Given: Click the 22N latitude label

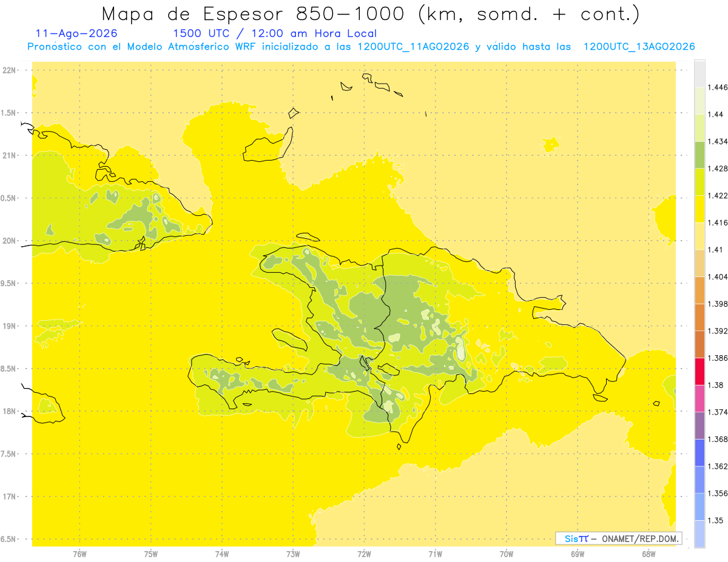Looking at the screenshot, I should click(9, 70).
